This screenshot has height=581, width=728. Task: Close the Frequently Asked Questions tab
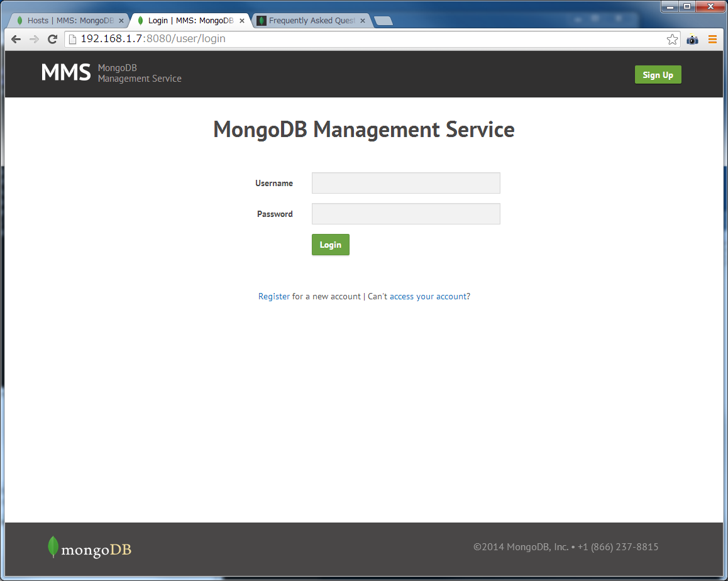tap(363, 21)
